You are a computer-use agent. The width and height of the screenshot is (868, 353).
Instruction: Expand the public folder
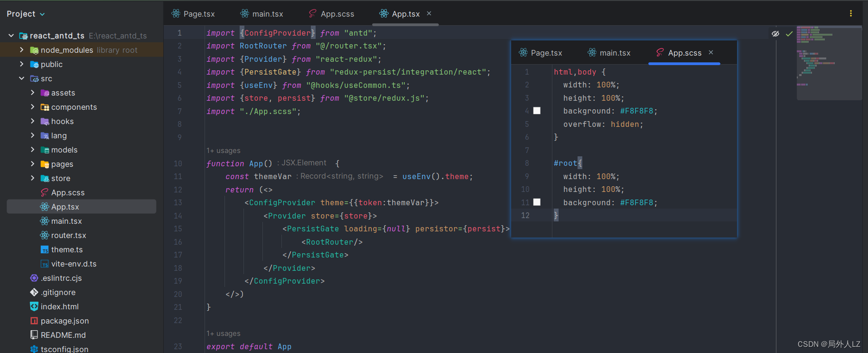(21, 64)
